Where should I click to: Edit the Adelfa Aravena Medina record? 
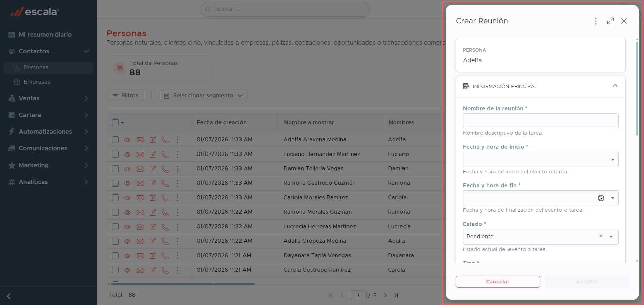[153, 140]
